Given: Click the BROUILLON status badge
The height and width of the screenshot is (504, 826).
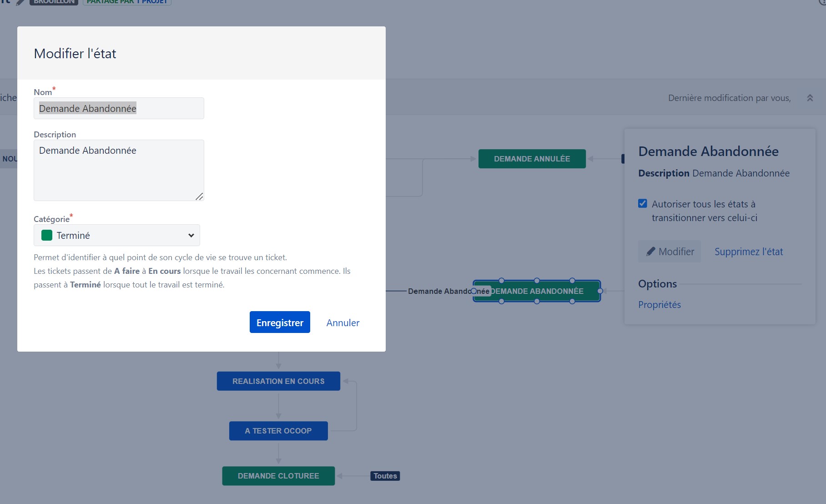Looking at the screenshot, I should (x=53, y=2).
